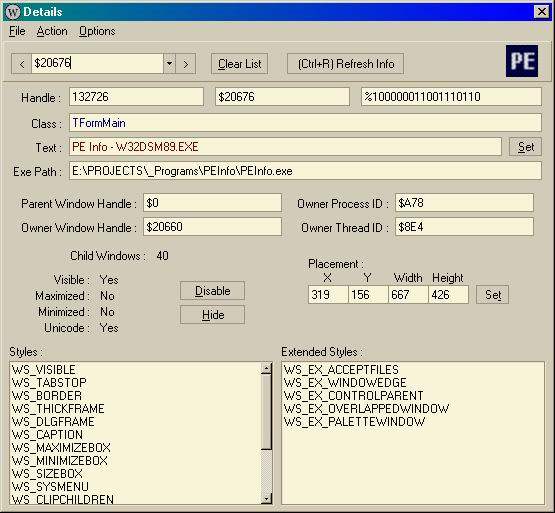Click Set button next to Text field
Screen dimensions: 555x513
(x=526, y=147)
